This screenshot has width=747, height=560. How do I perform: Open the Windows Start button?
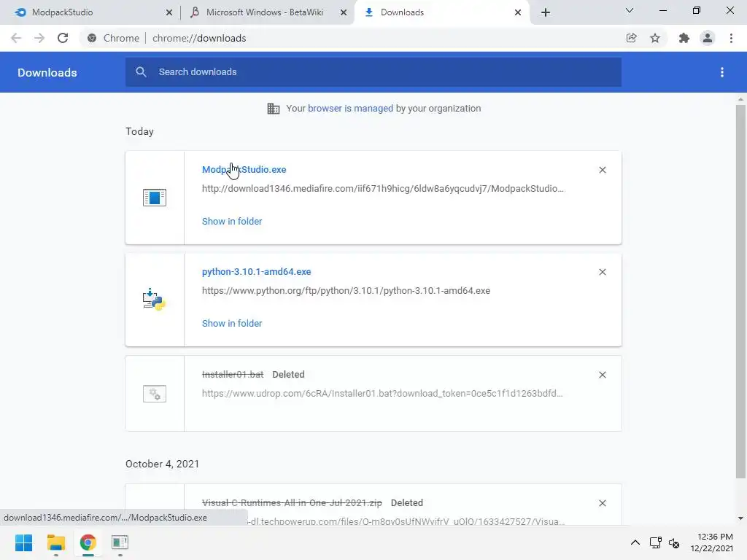point(24,542)
